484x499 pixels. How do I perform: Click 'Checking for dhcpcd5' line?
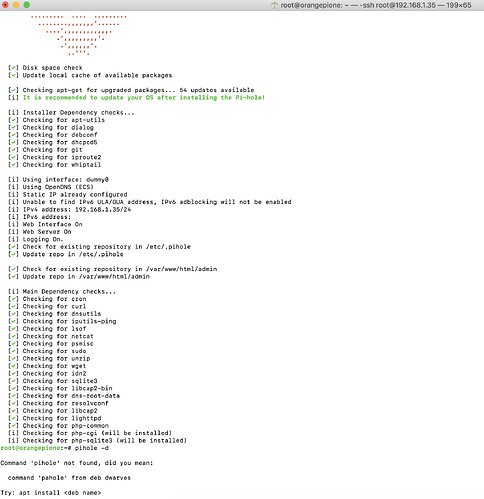coord(53,142)
